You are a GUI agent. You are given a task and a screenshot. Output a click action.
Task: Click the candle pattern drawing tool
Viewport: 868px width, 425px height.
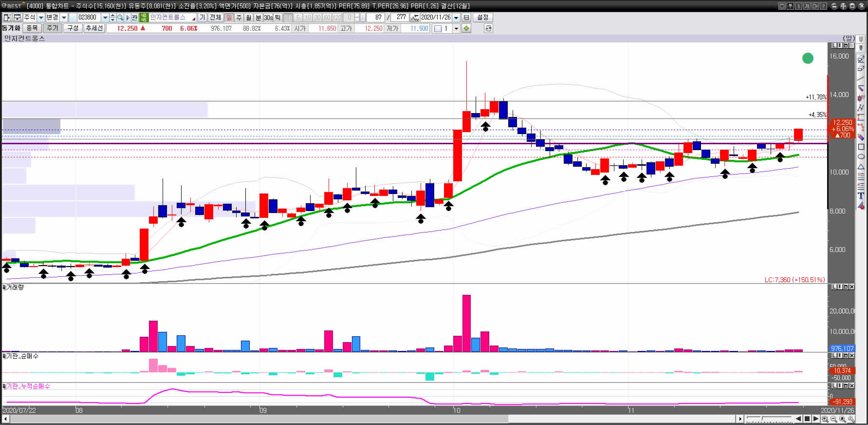861,98
